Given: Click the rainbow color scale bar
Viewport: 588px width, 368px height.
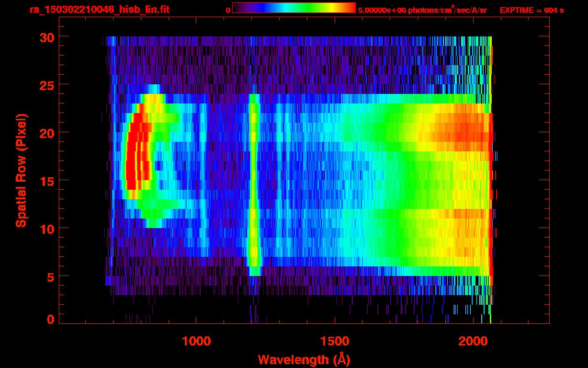Looking at the screenshot, I should 294,8.
